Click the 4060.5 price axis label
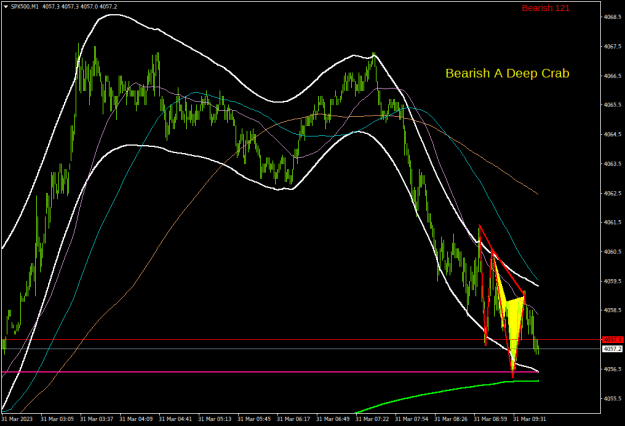This screenshot has height=426, width=625. point(612,252)
